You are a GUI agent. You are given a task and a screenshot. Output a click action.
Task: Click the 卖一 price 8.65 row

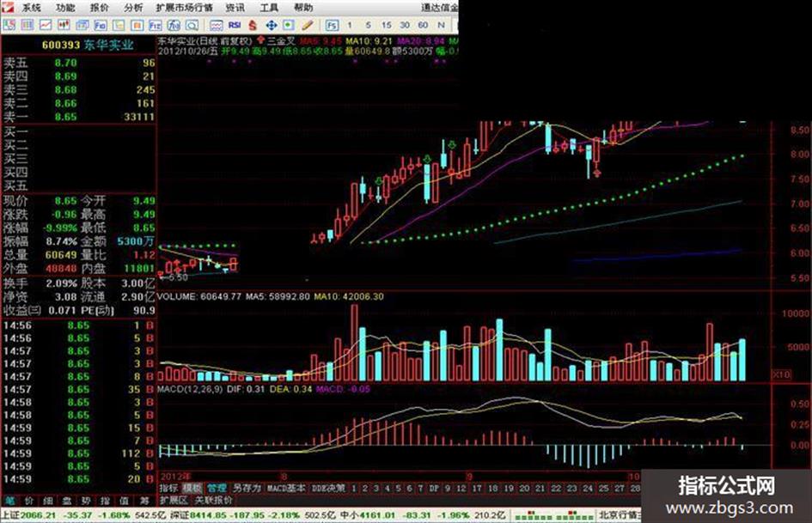[x=79, y=117]
